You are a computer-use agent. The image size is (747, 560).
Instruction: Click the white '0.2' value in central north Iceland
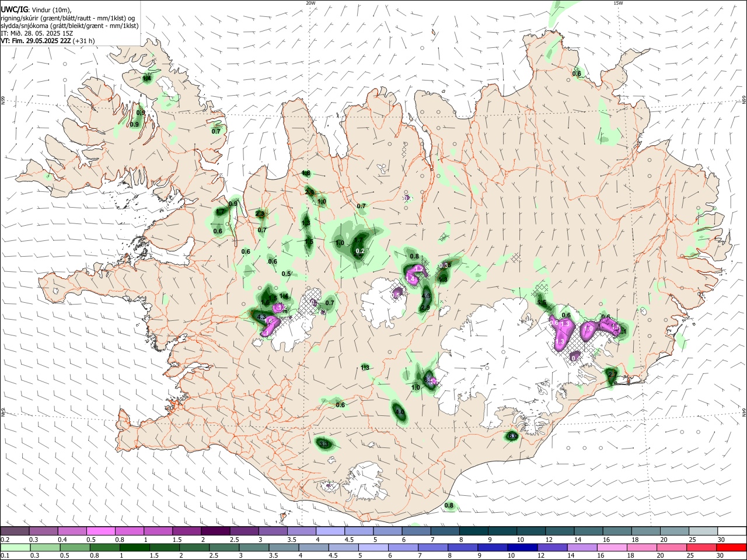(360, 251)
